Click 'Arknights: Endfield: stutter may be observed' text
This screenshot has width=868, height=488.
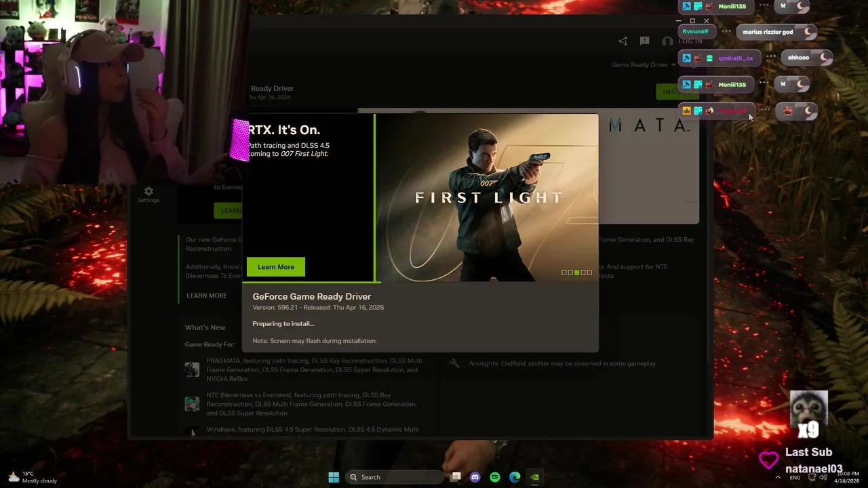(x=562, y=363)
